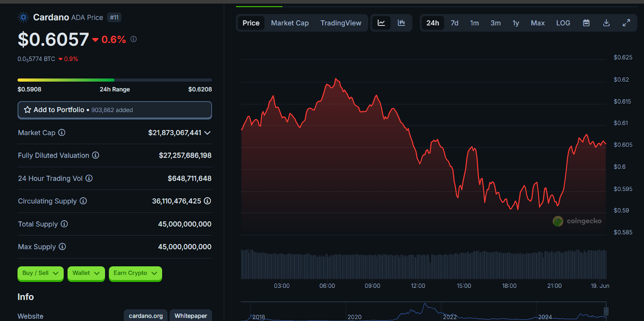Open the Wallet dropdown
This screenshot has width=644, height=321.
tap(86, 273)
